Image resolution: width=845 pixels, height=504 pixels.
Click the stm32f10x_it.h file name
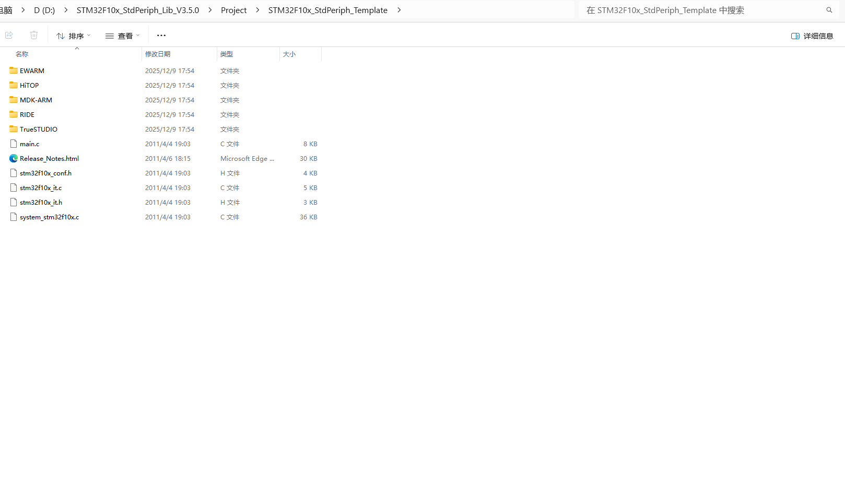pyautogui.click(x=41, y=202)
